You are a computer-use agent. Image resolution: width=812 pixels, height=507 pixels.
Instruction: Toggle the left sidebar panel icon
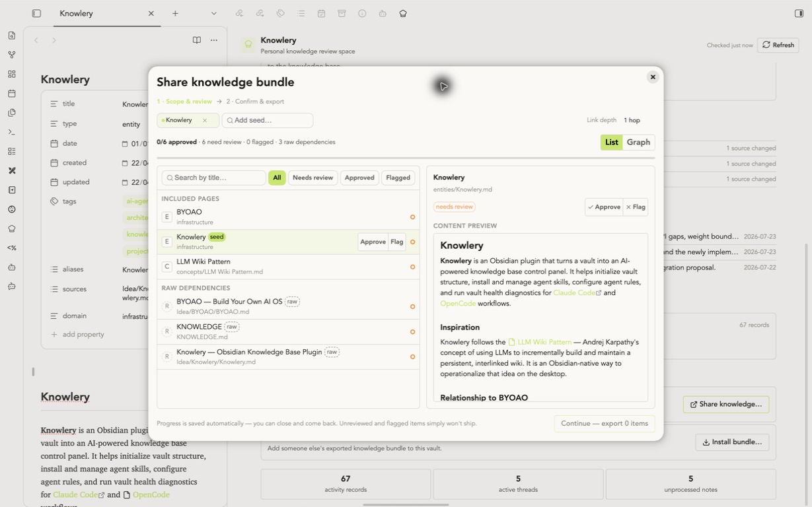point(36,13)
